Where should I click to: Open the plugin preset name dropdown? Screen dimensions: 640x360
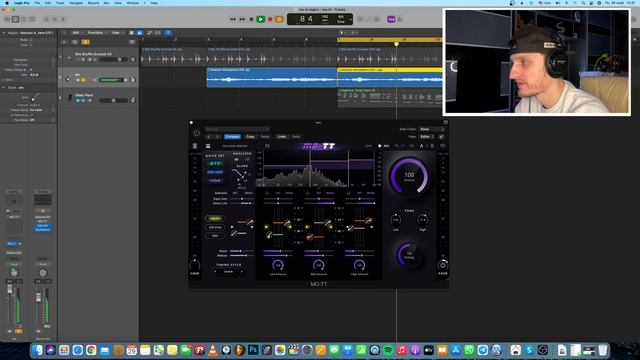[x=237, y=129]
